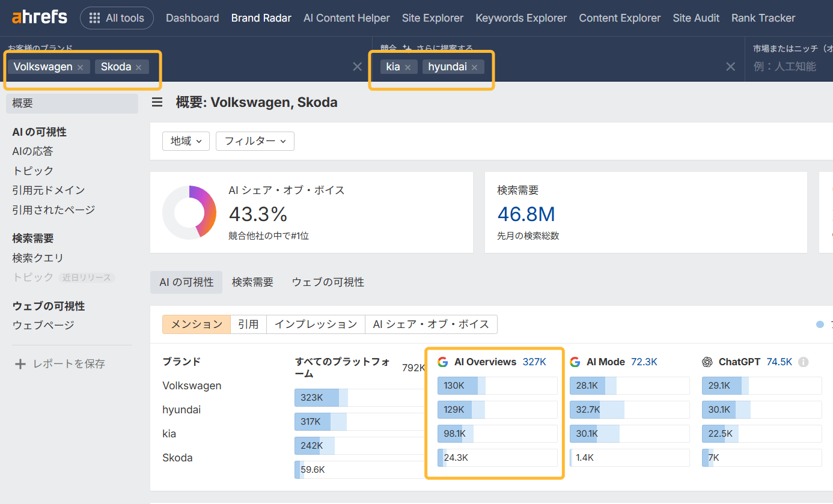Open Keywords Explorer from the top navigation
833x504 pixels.
[x=520, y=17]
